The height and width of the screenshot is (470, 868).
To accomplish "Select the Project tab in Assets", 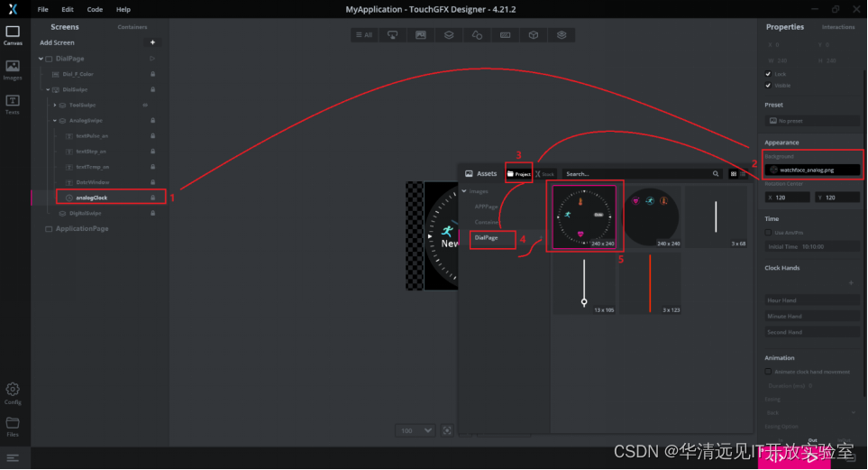I will (x=518, y=174).
